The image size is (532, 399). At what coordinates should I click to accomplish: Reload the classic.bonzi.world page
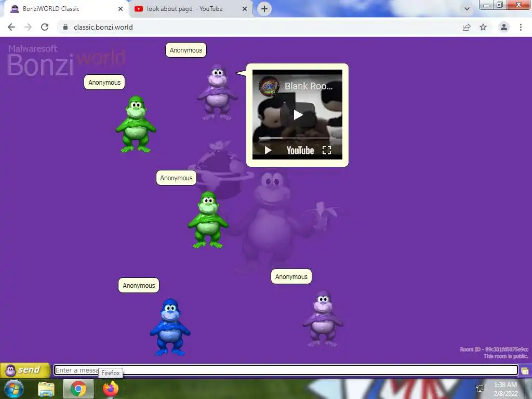[45, 27]
